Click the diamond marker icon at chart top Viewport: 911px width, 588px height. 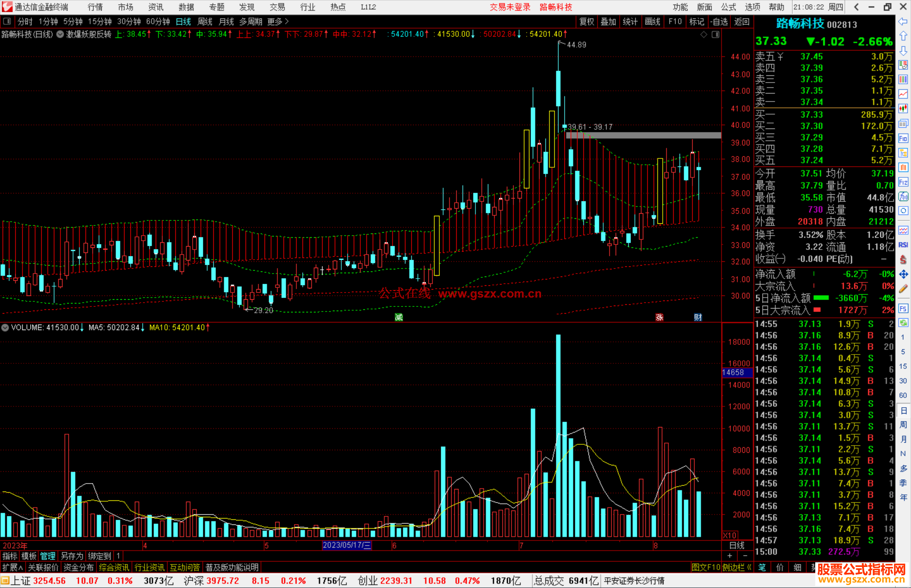click(x=703, y=35)
